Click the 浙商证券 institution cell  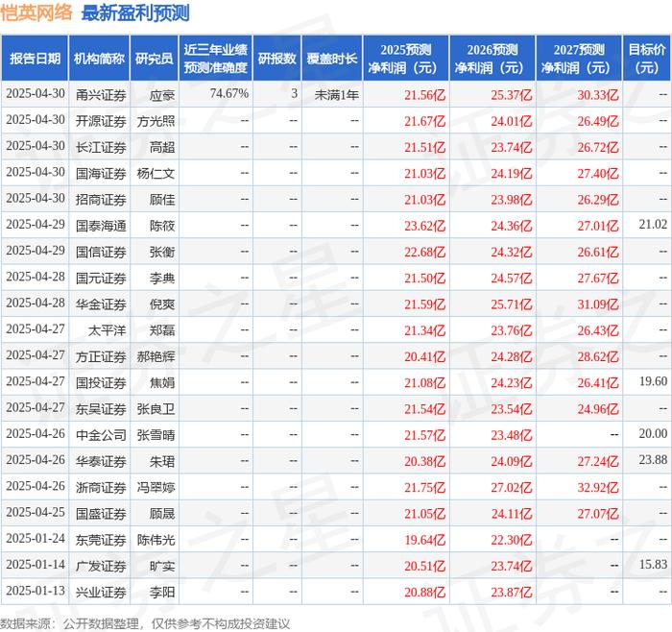click(101, 488)
